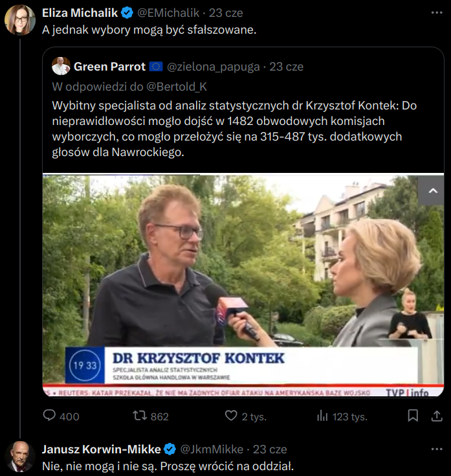This screenshot has width=451, height=476.
Task: Click the reply comment icon
Action: pos(50,416)
